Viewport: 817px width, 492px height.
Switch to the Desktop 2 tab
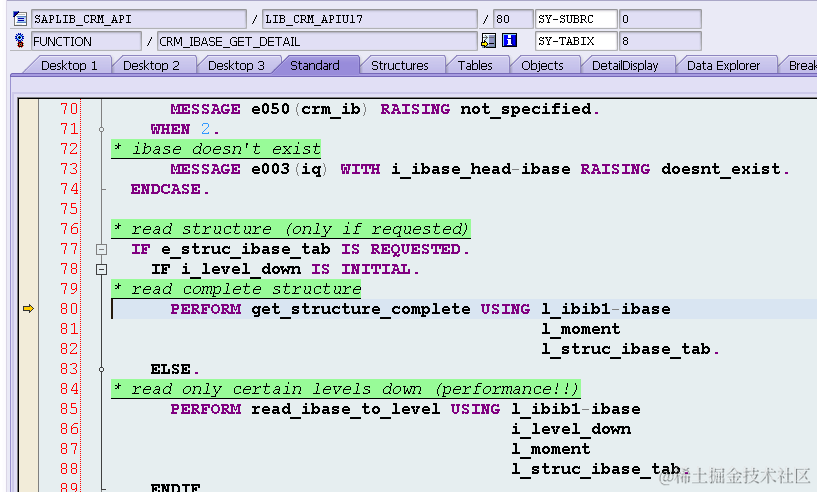coord(151,65)
